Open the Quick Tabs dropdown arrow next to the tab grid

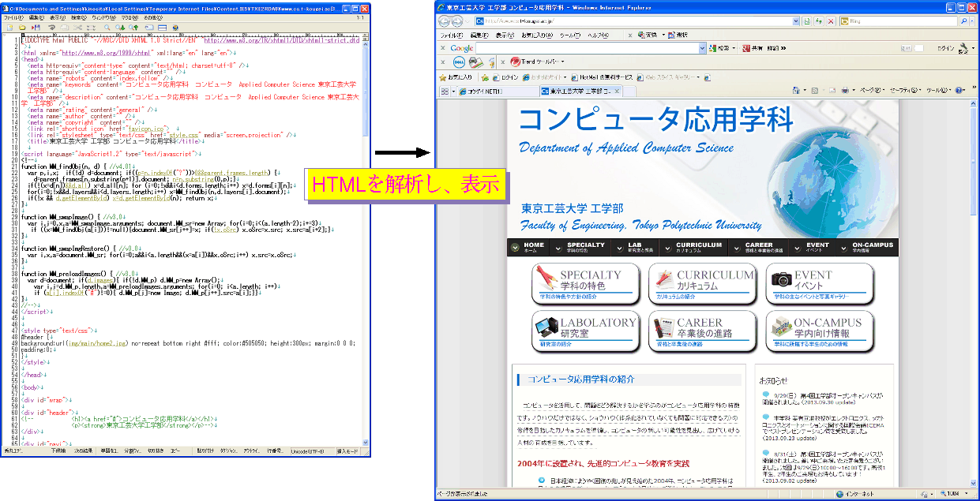453,92
